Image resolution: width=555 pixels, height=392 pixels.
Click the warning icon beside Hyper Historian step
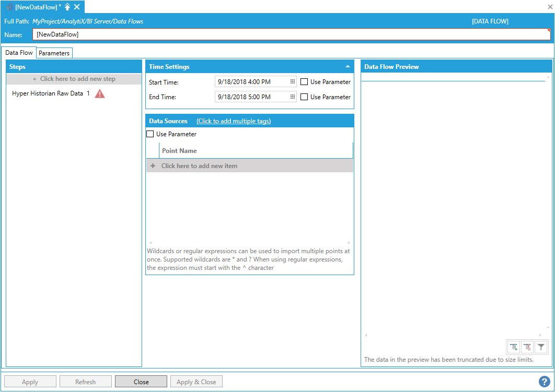pos(100,94)
